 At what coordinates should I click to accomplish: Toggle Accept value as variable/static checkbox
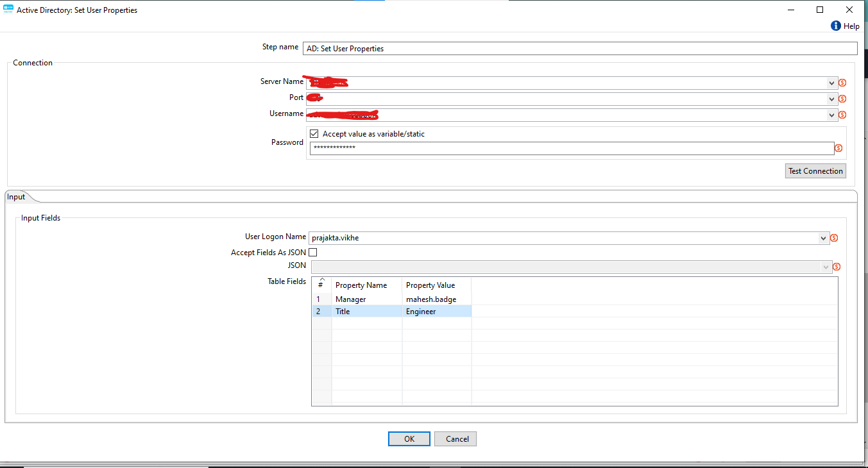[314, 134]
